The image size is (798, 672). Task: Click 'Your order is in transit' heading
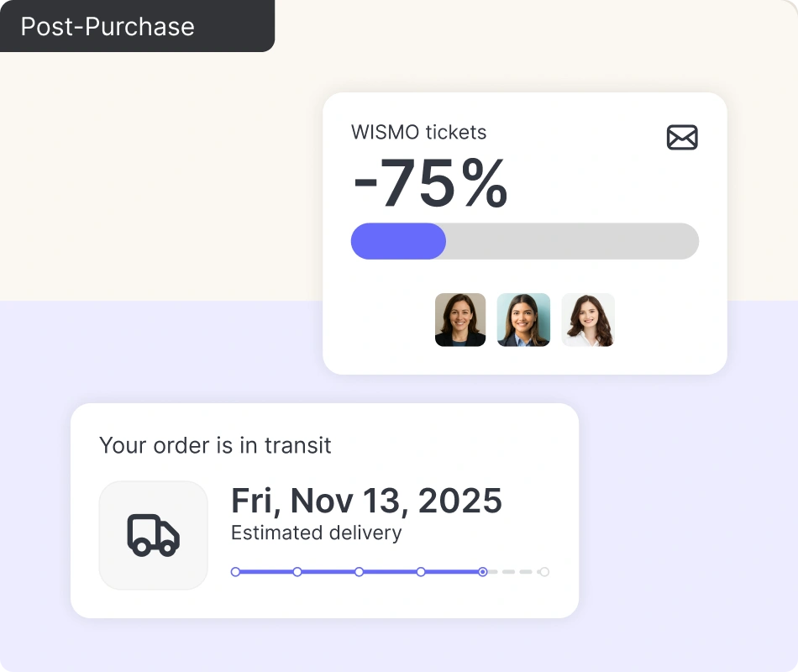[215, 444]
